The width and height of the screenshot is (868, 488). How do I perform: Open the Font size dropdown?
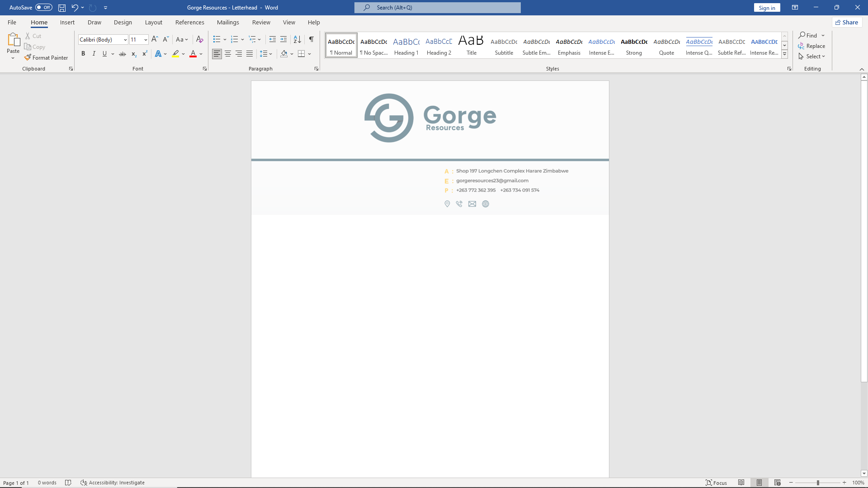[x=146, y=40]
